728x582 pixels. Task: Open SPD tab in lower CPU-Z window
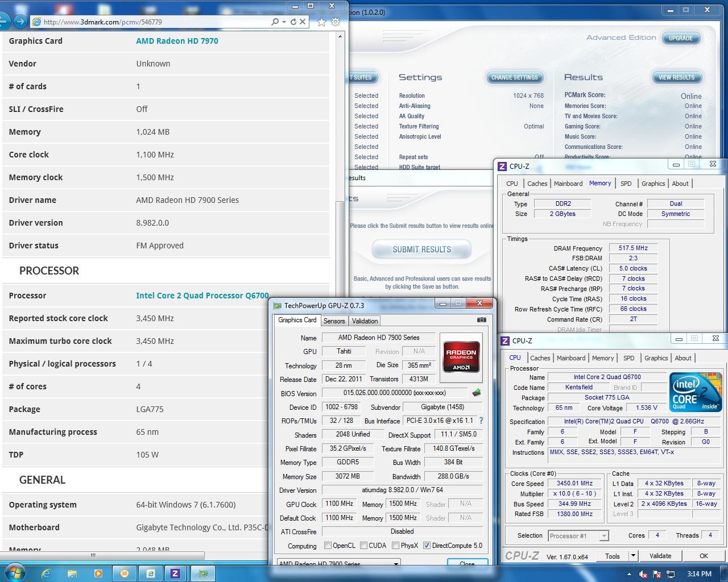click(628, 358)
